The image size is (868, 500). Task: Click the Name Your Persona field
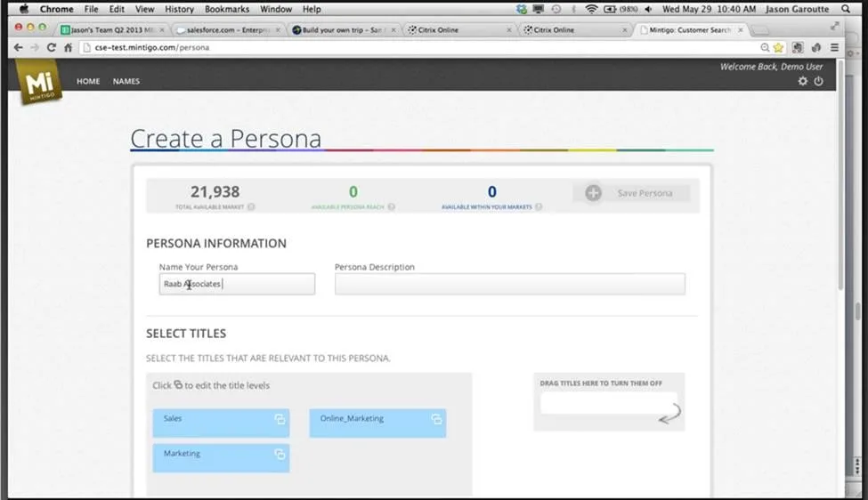(x=237, y=284)
